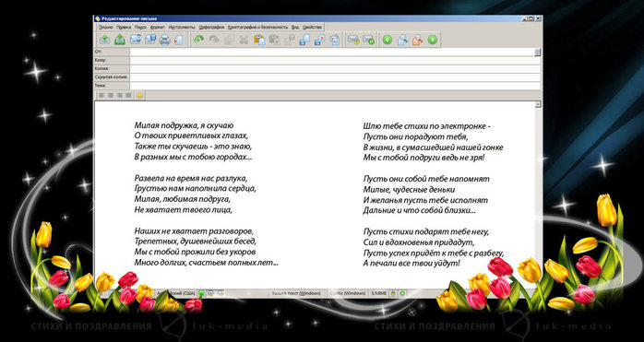This screenshot has width=644, height=342.
Task: Click into the Тема subject field
Action: (335, 86)
